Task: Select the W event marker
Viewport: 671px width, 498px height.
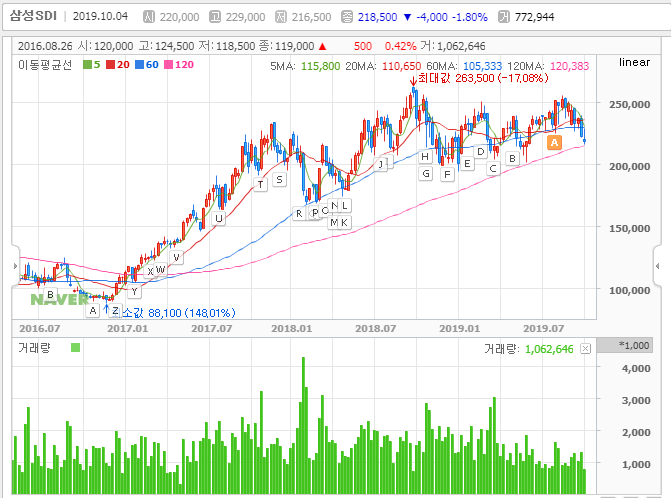Action: (x=160, y=270)
